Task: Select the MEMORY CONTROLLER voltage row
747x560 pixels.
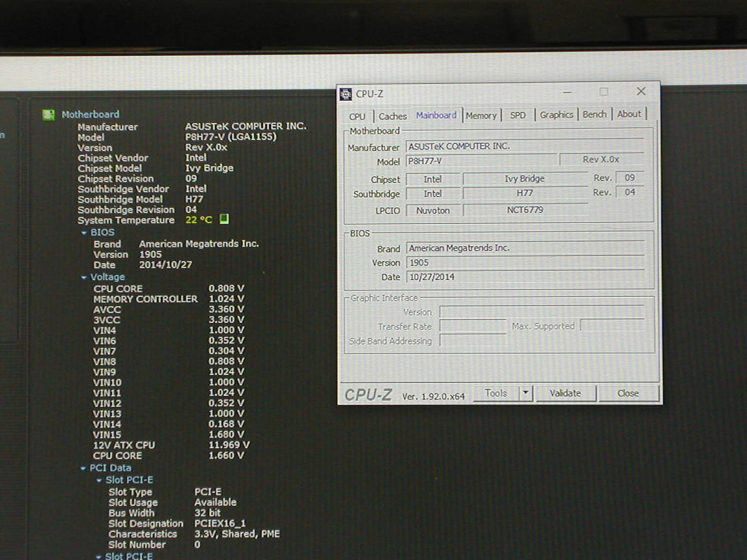Action: tap(169, 299)
